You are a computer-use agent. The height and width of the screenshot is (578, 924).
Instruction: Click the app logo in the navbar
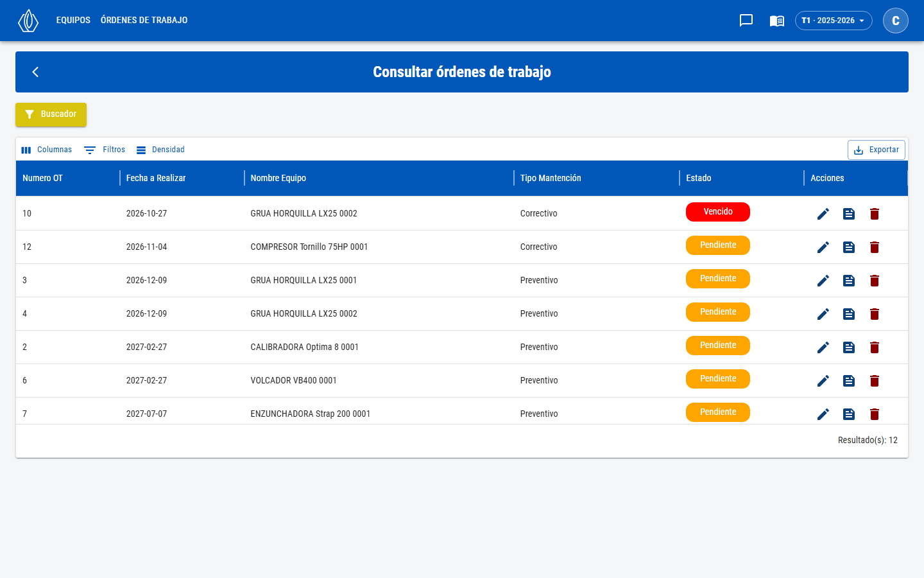click(x=28, y=21)
